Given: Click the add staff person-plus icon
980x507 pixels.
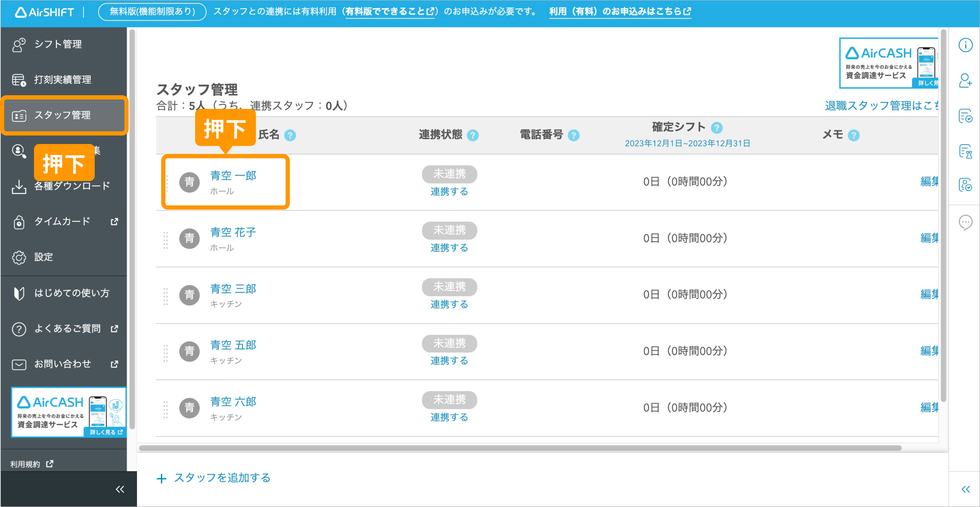Looking at the screenshot, I should (965, 81).
